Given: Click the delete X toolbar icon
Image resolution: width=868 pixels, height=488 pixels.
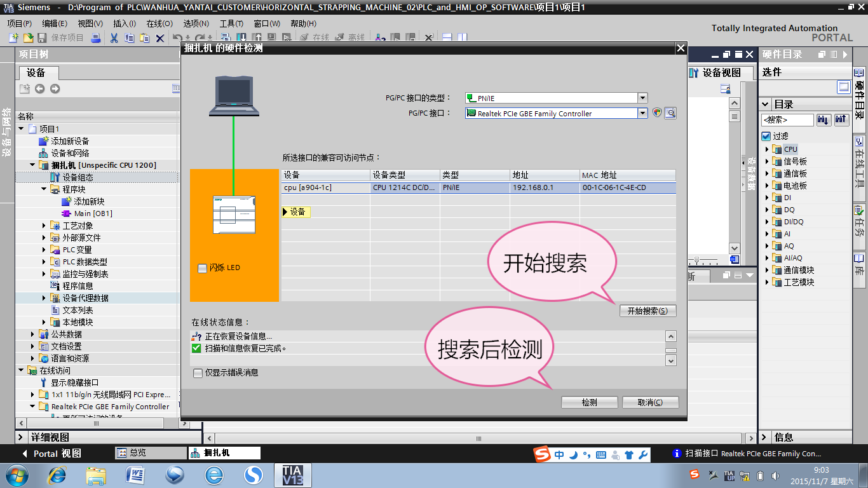Looking at the screenshot, I should point(160,38).
